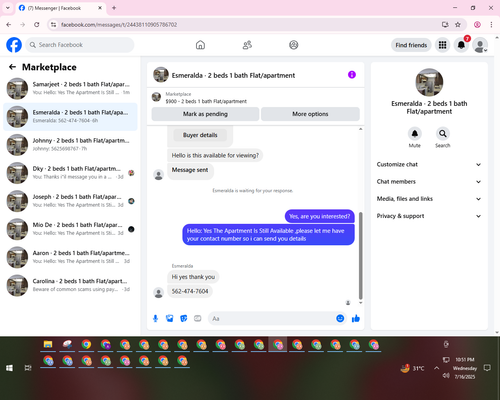Click the 'Yes, are you interested?' message
This screenshot has width=500, height=400.
(x=320, y=216)
